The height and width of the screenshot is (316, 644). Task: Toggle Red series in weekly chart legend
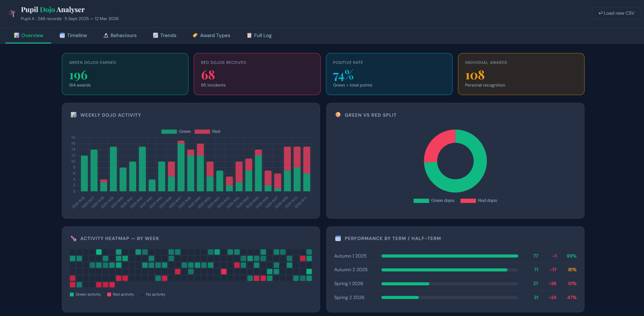point(207,132)
